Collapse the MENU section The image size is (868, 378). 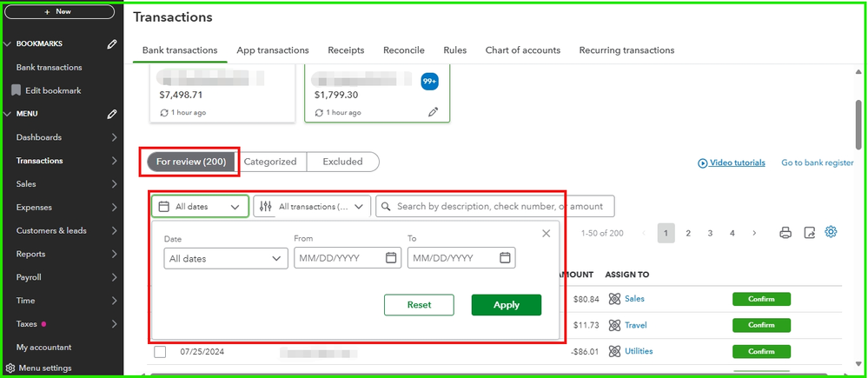tap(7, 114)
